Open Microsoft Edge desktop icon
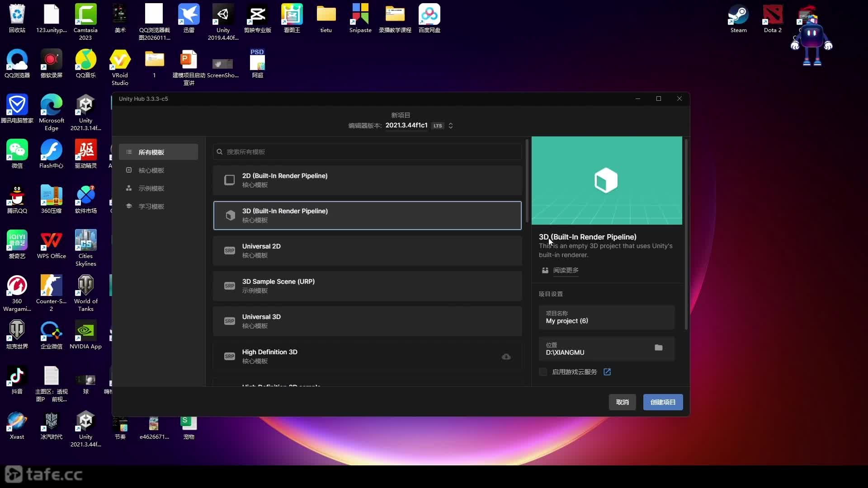The image size is (868, 488). coord(52,113)
